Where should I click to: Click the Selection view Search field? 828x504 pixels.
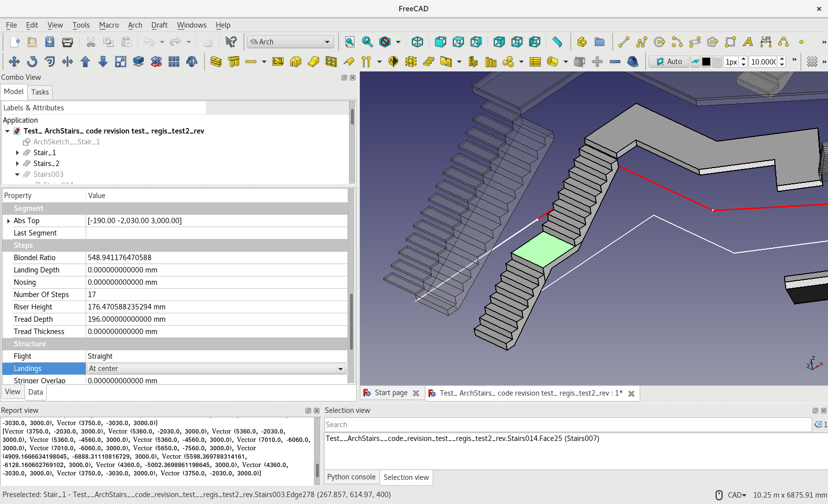click(567, 425)
